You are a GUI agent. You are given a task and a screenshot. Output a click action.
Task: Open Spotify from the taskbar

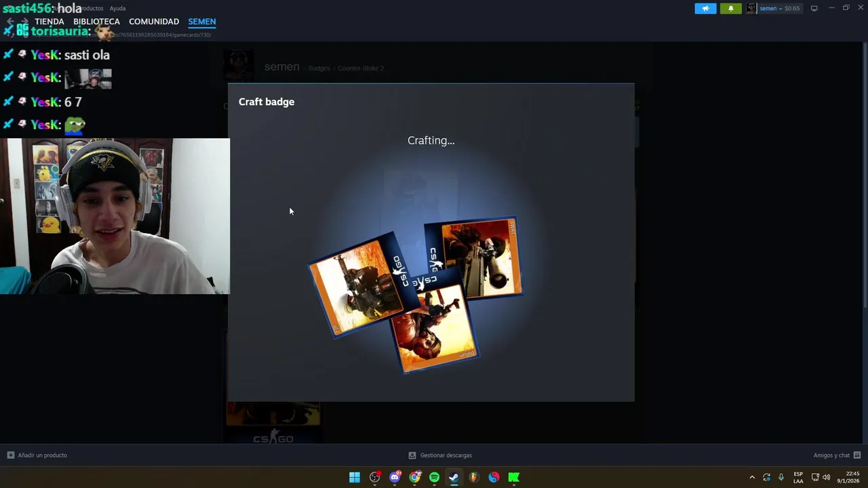coord(434,477)
